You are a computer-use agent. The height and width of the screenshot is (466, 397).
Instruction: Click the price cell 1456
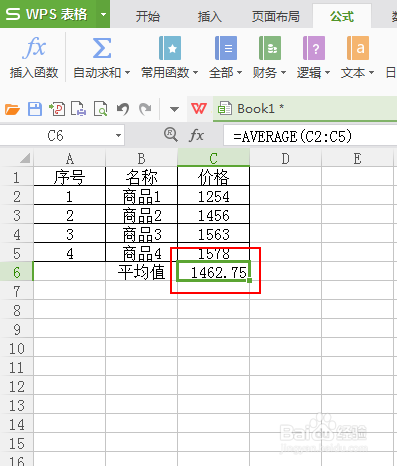213,215
